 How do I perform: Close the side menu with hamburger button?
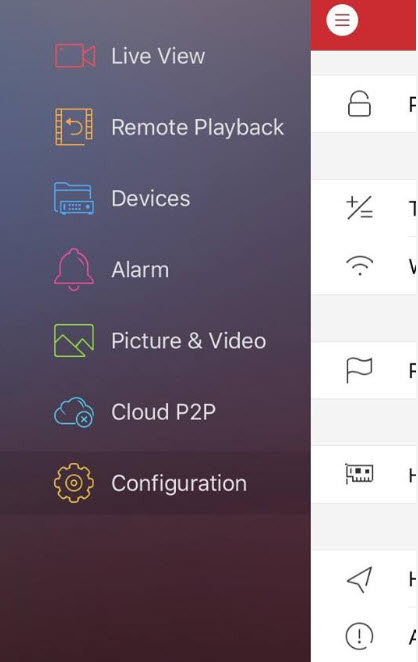coord(342,20)
